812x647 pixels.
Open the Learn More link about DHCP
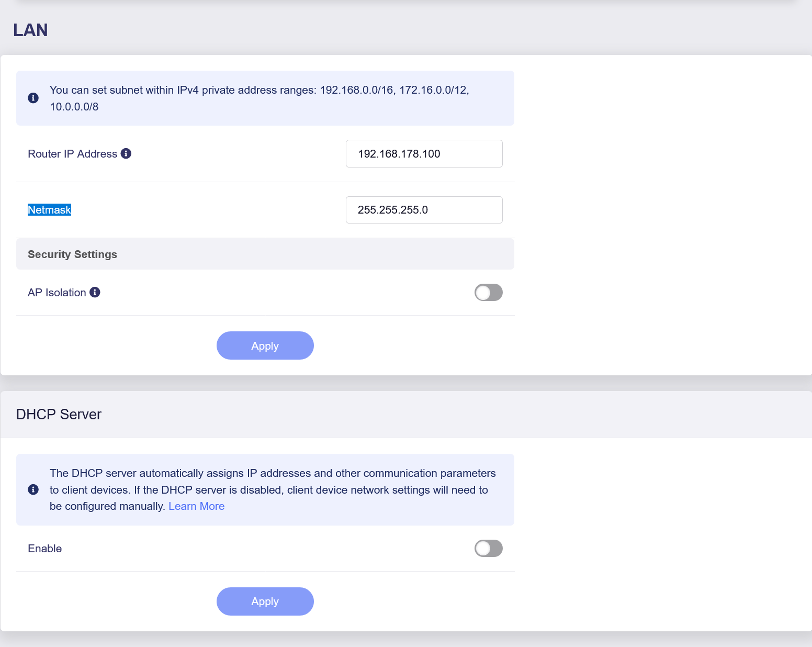(196, 506)
